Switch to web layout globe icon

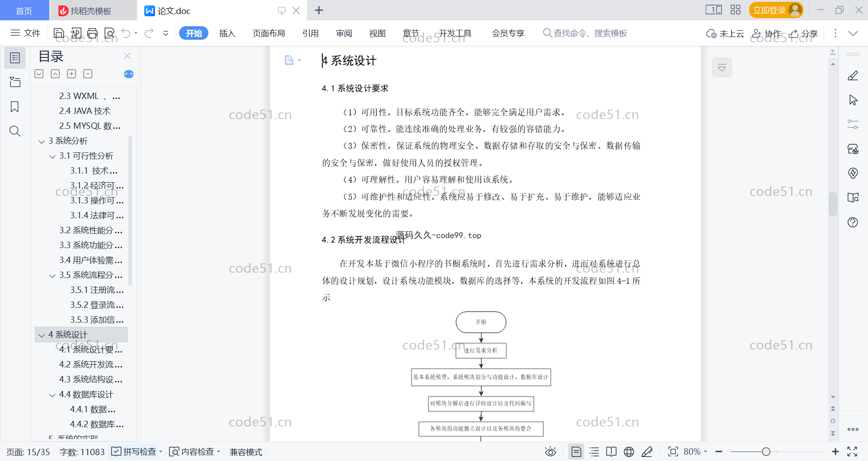629,452
